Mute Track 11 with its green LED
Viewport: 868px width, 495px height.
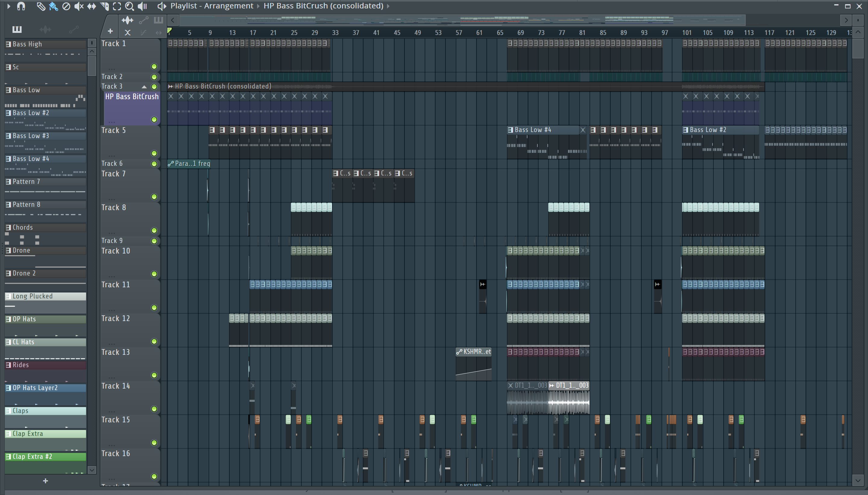154,308
